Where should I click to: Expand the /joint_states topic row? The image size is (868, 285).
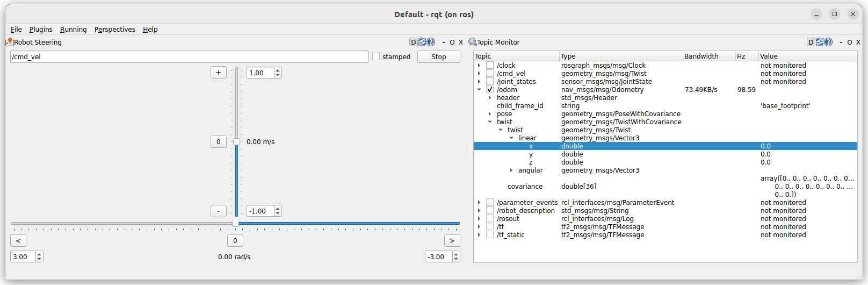(479, 82)
